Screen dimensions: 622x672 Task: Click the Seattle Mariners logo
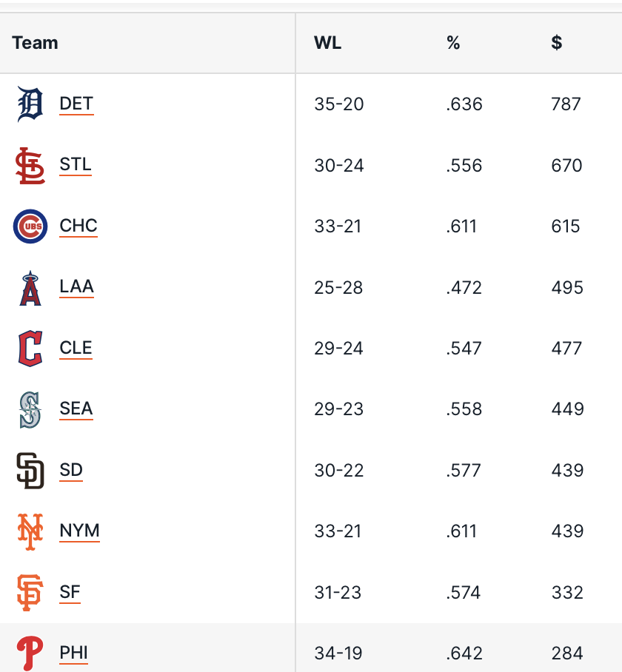pyautogui.click(x=30, y=410)
